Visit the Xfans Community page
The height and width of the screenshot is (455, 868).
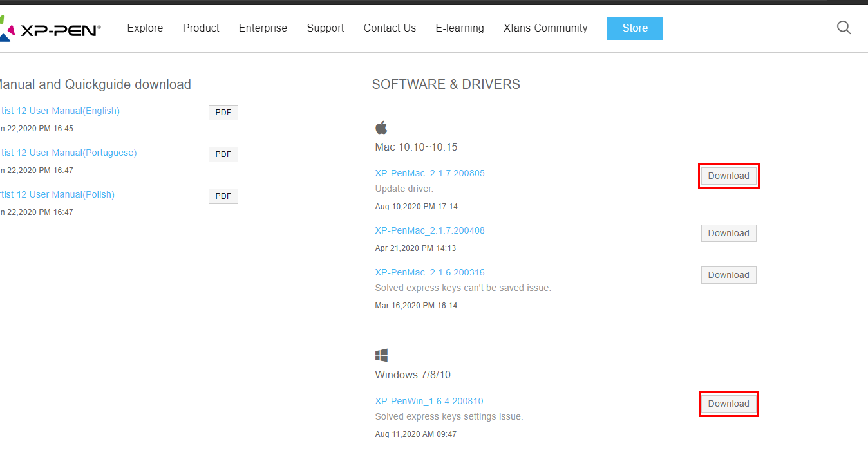545,28
